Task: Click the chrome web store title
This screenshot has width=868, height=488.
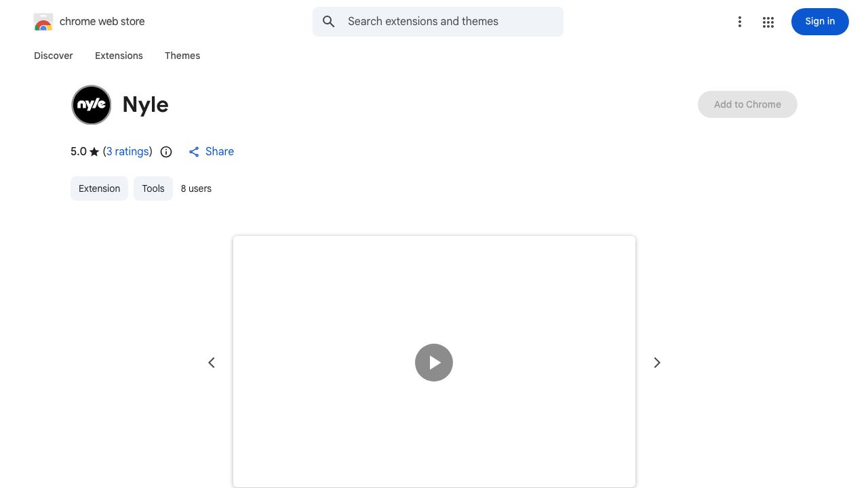Action: pos(102,22)
